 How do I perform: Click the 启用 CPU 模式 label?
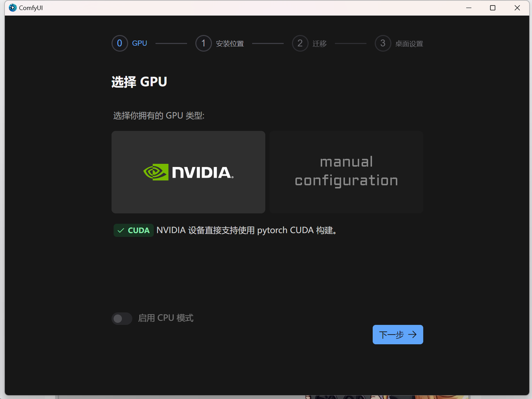166,318
